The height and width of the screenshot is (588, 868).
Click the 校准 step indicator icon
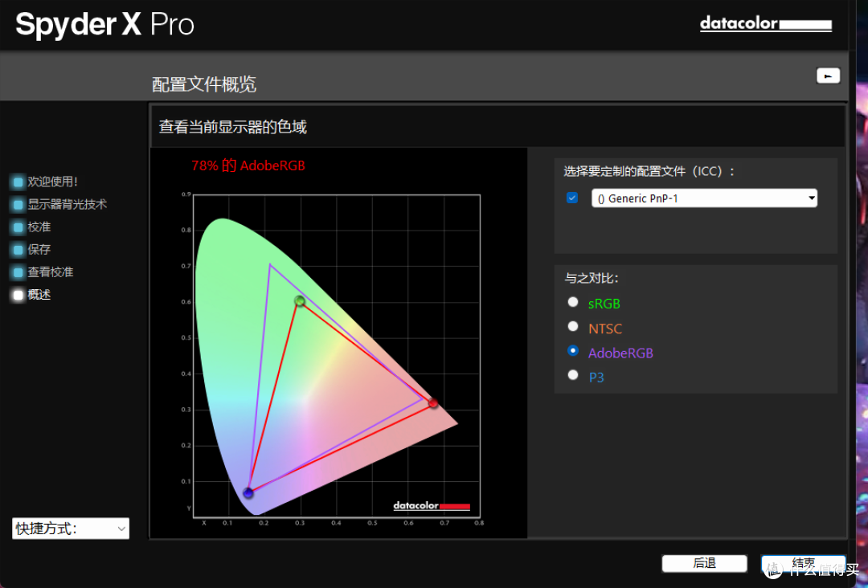click(x=18, y=227)
